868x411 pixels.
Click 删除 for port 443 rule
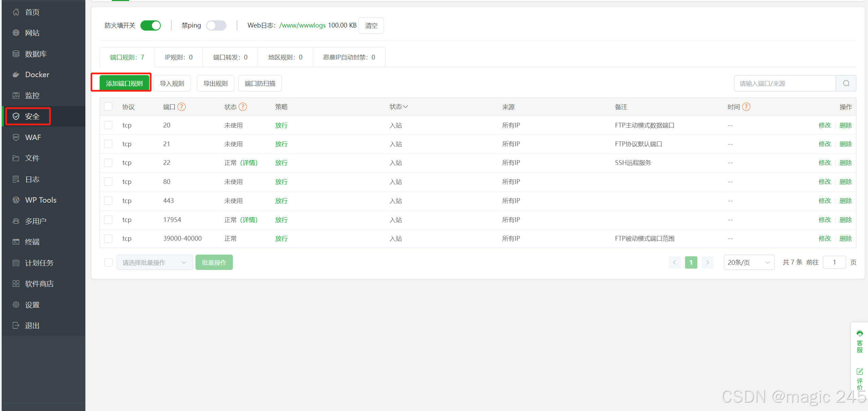(x=845, y=201)
